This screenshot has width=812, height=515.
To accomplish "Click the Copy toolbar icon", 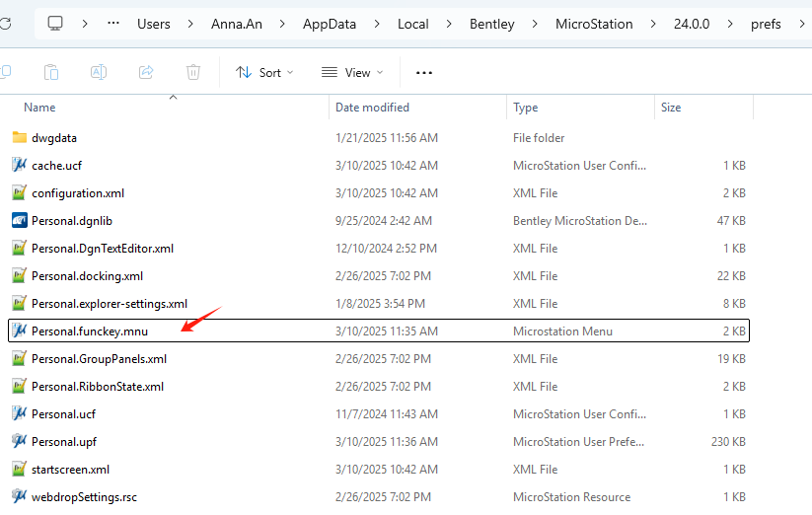I will [x=5, y=72].
